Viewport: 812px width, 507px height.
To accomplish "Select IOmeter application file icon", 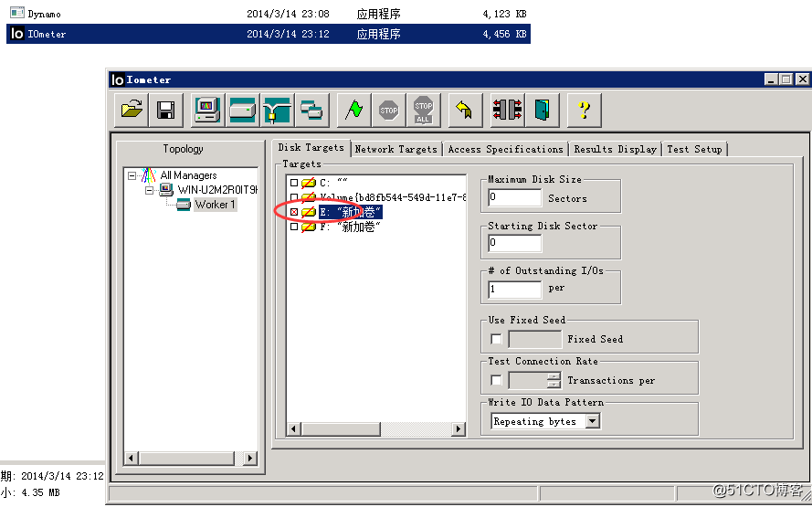I will (x=17, y=34).
